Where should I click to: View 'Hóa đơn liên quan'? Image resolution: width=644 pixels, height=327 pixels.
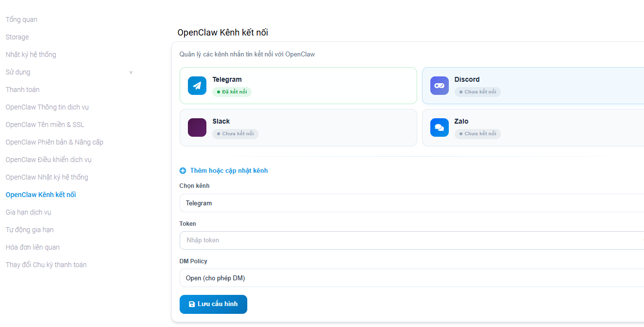[x=33, y=247]
